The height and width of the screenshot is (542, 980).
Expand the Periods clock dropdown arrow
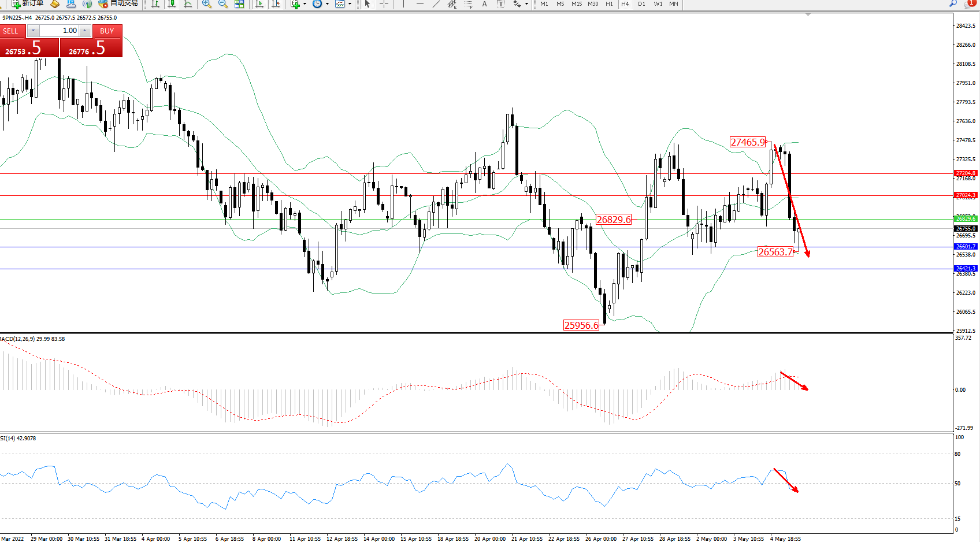point(327,4)
